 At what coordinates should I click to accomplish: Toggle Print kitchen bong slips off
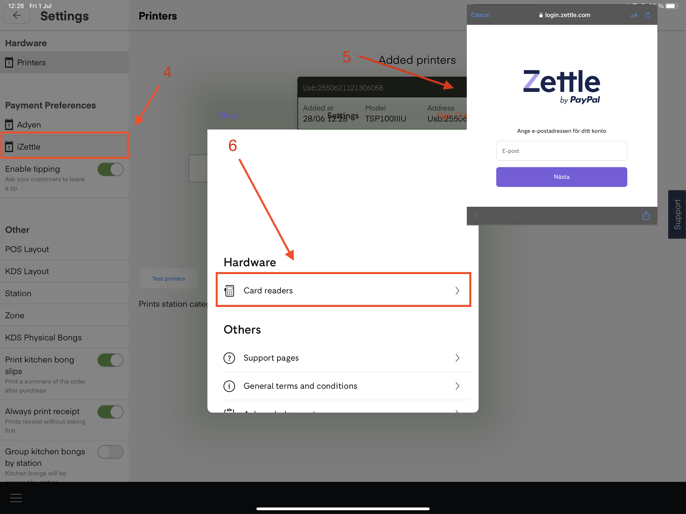[110, 360]
